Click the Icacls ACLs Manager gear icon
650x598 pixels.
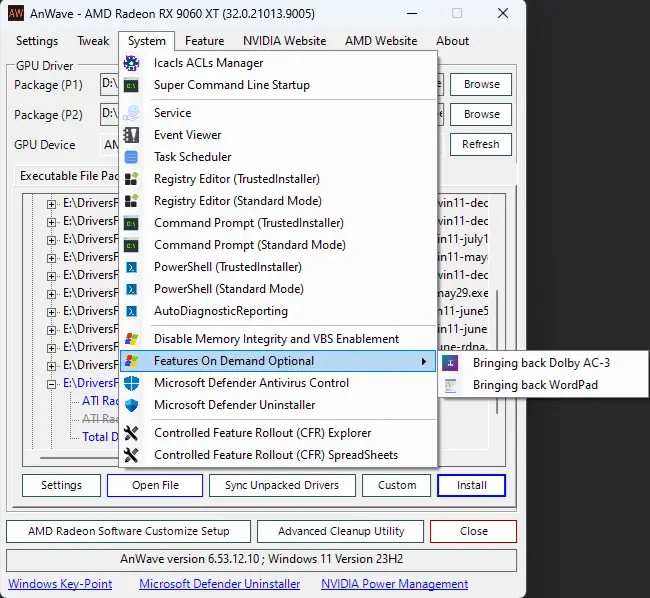131,63
